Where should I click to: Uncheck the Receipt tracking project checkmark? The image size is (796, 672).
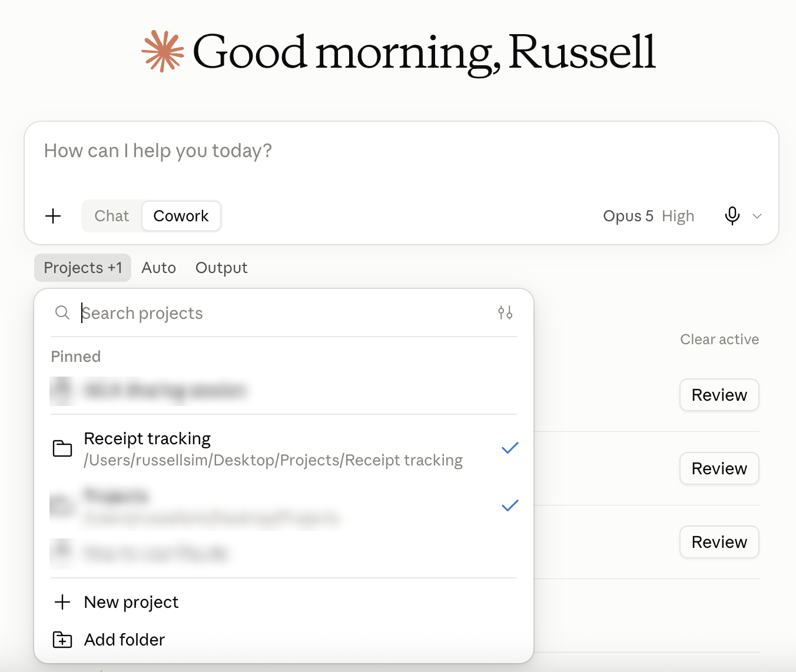(x=510, y=448)
